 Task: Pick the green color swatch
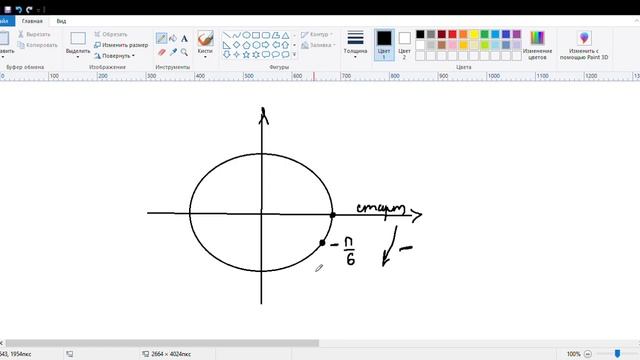coord(484,34)
